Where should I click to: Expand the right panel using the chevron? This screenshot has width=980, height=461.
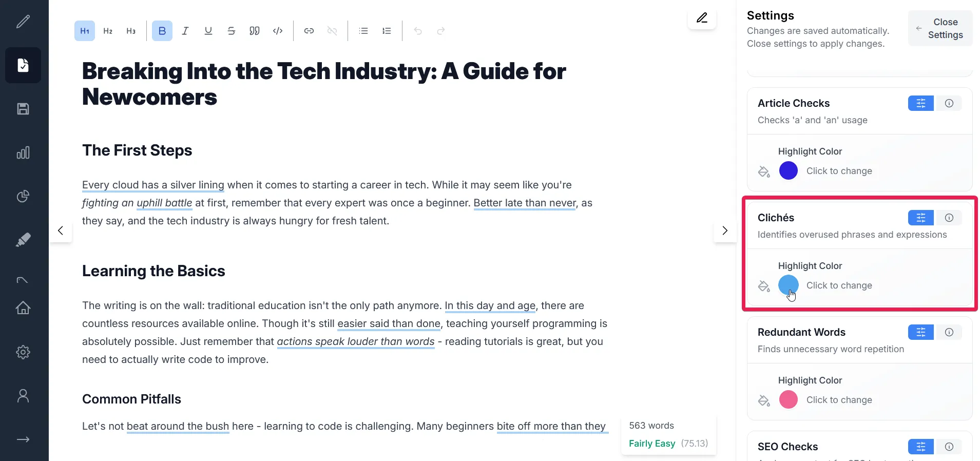click(725, 230)
